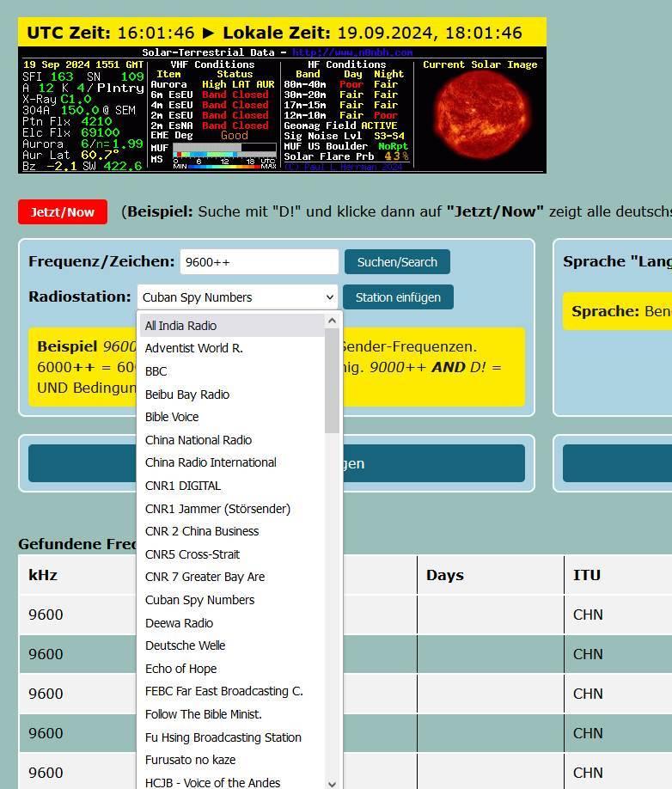
Task: Select All India Radio from list
Action: click(x=180, y=326)
